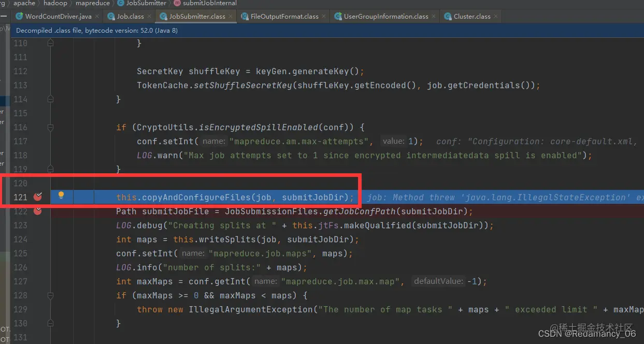Screen dimensions: 644x344
Task: Collapse the fold marker at line 130
Action: pyautogui.click(x=50, y=323)
